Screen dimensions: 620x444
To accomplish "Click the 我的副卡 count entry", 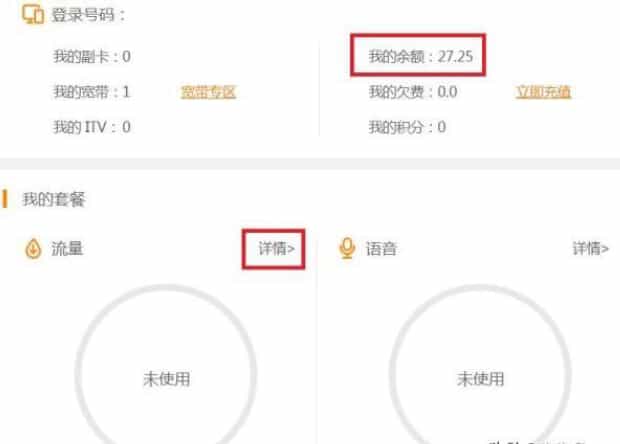I will (x=92, y=57).
